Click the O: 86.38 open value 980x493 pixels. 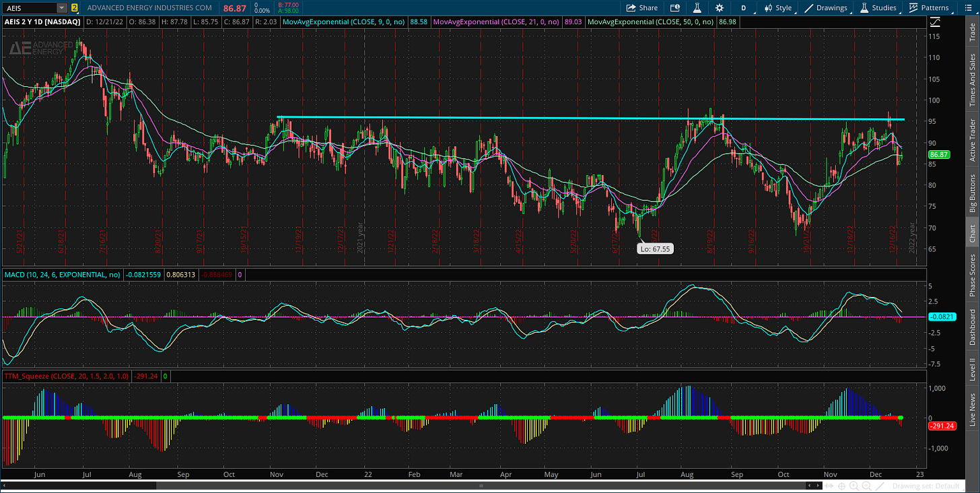click(x=143, y=22)
